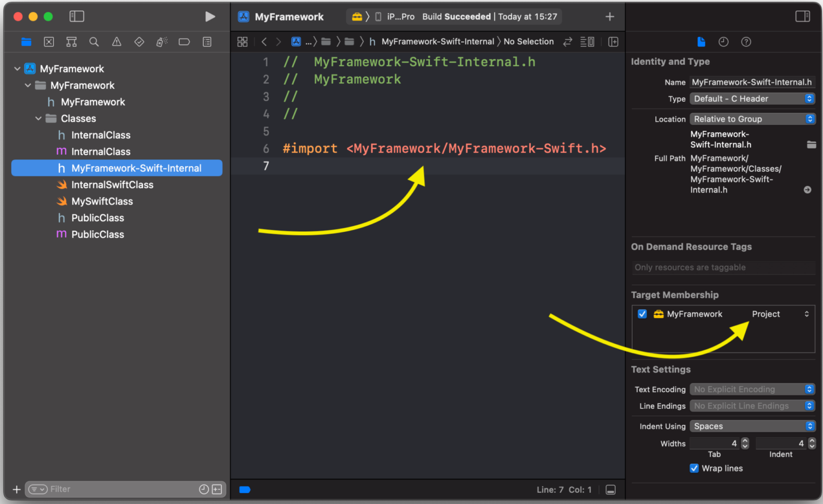The image size is (823, 504).
Task: Open the Type dropdown showing Default - C Header
Action: tap(752, 98)
